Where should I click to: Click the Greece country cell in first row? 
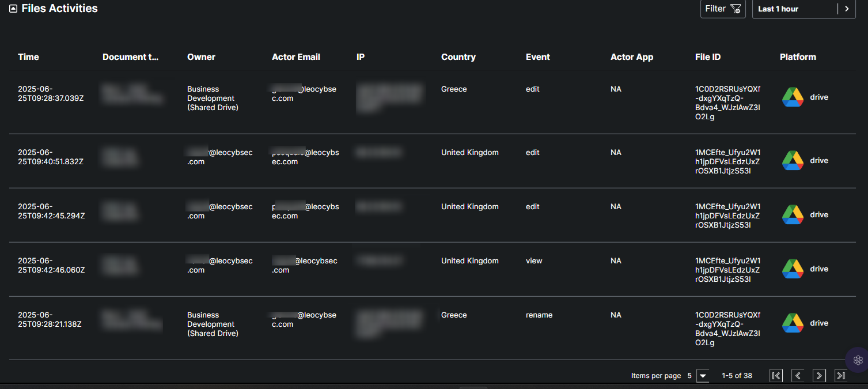coord(454,89)
